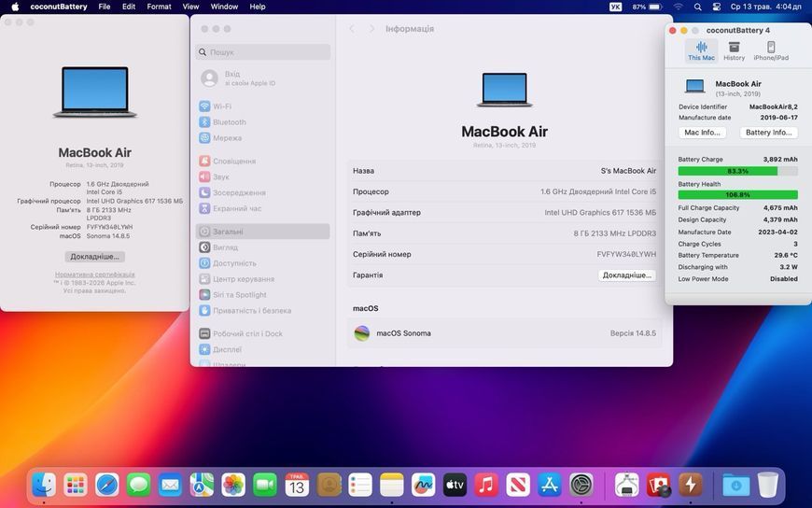Open the App Store from the Dock
The height and width of the screenshot is (508, 812).
[550, 486]
